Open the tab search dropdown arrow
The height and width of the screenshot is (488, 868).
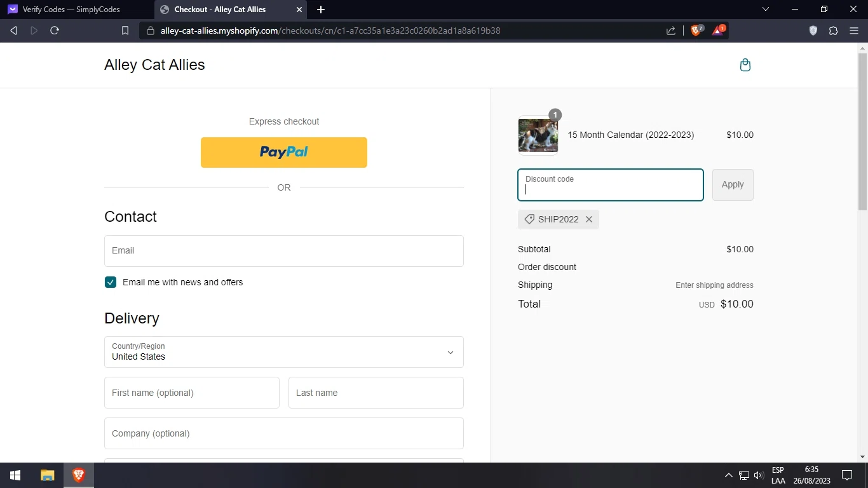pyautogui.click(x=766, y=10)
